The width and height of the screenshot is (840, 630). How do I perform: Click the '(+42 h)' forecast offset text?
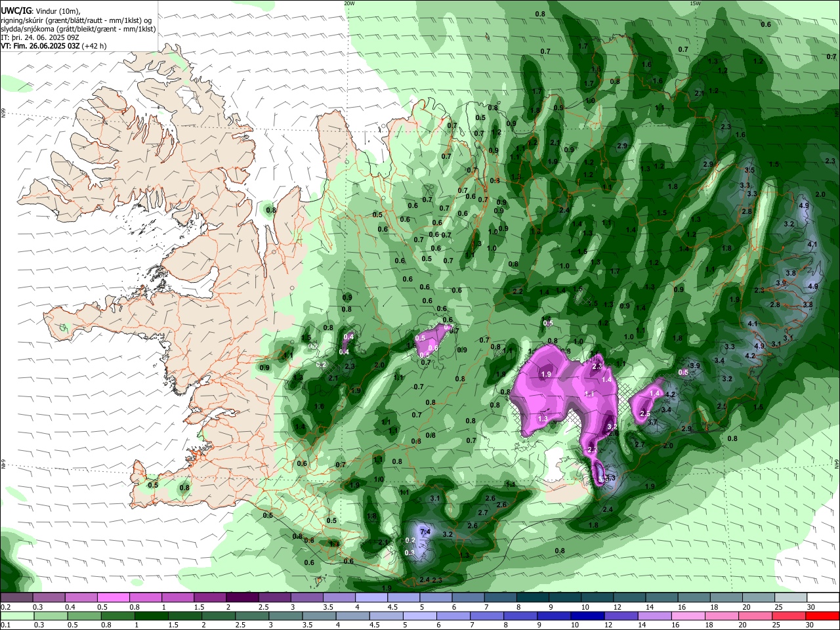(x=94, y=46)
